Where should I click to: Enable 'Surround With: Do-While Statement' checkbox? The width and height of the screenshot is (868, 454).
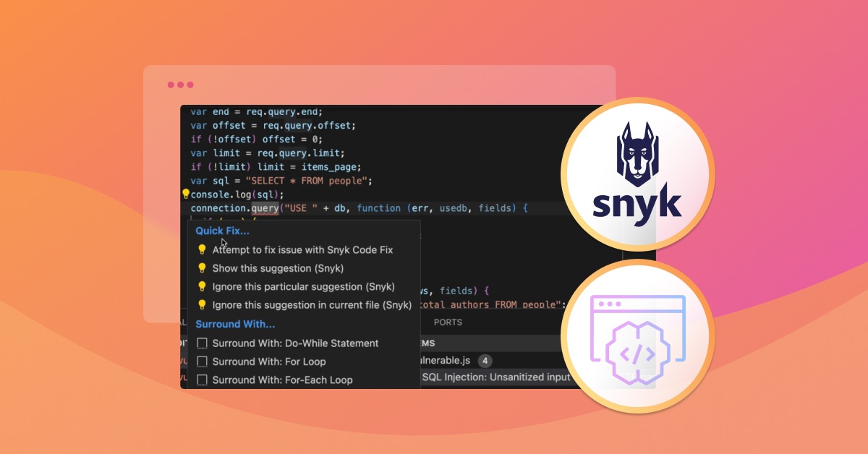(203, 343)
